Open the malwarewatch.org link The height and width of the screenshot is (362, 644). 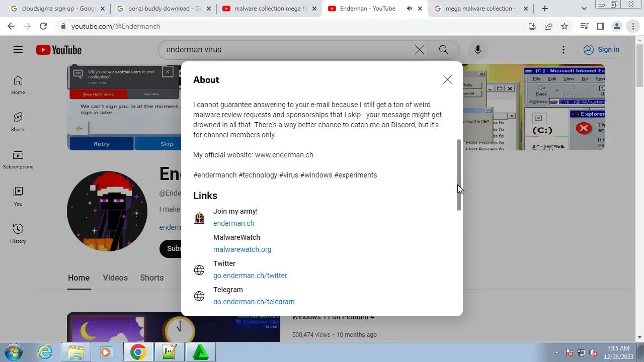click(x=242, y=249)
